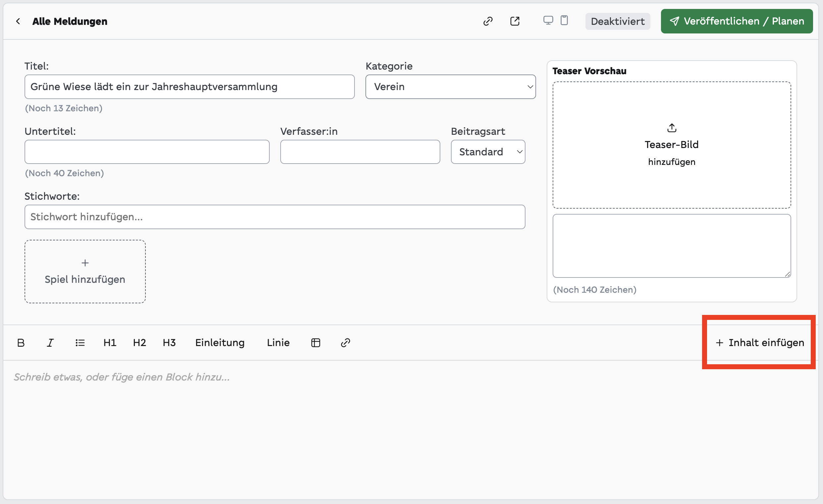Toggle bold formatting

21,343
